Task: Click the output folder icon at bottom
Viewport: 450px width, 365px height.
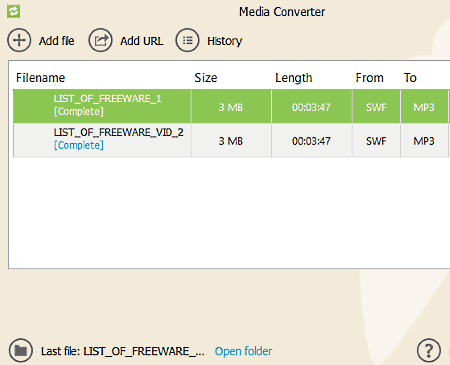Action: (21, 350)
